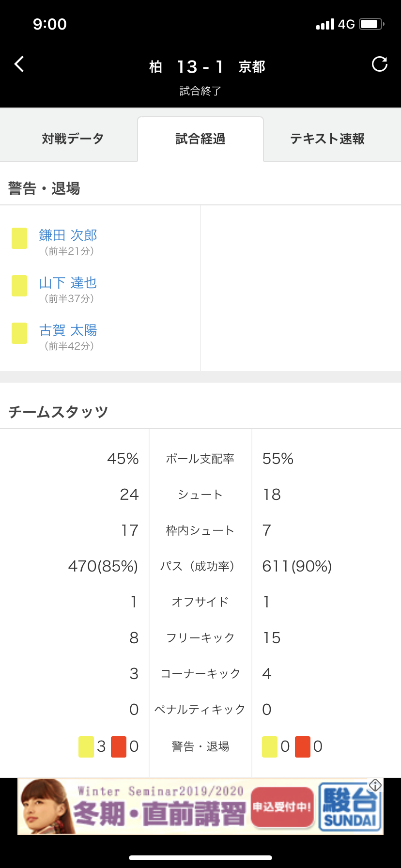Select the 試合経過 tab

pyautogui.click(x=200, y=139)
